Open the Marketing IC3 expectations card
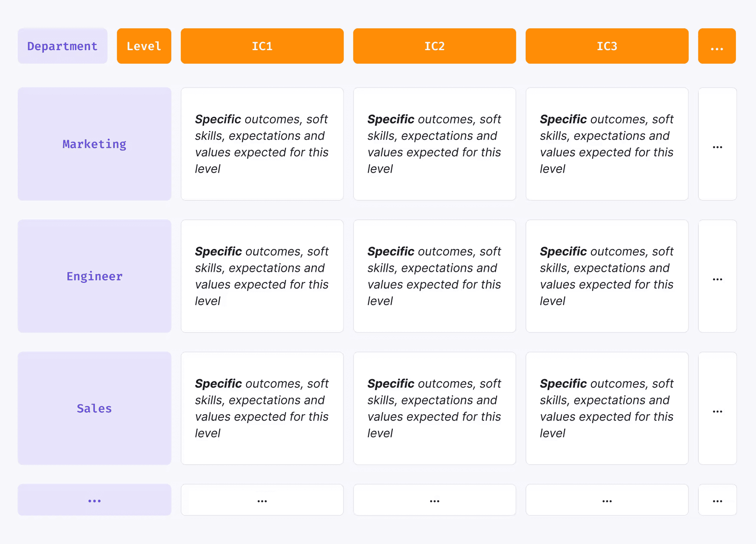The height and width of the screenshot is (544, 756). 607,144
